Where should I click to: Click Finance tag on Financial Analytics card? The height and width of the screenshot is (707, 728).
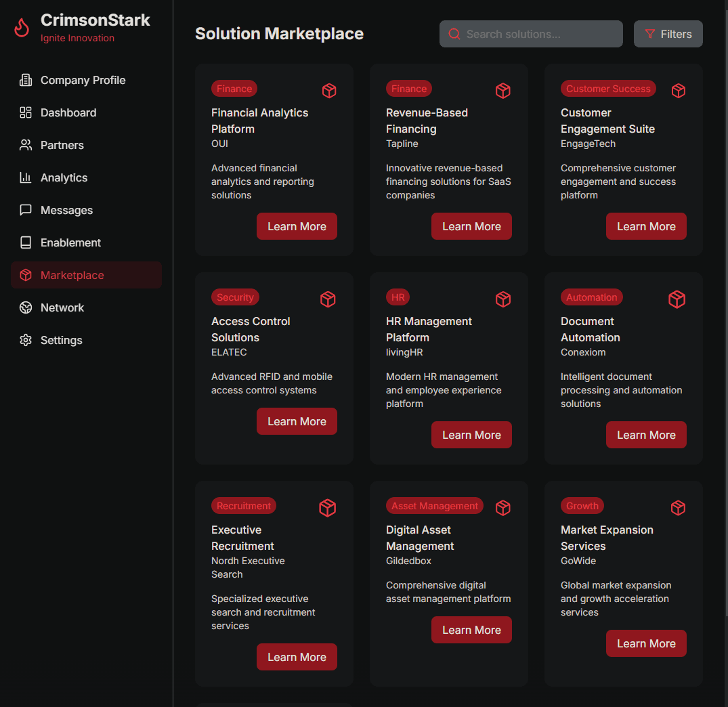(x=234, y=89)
